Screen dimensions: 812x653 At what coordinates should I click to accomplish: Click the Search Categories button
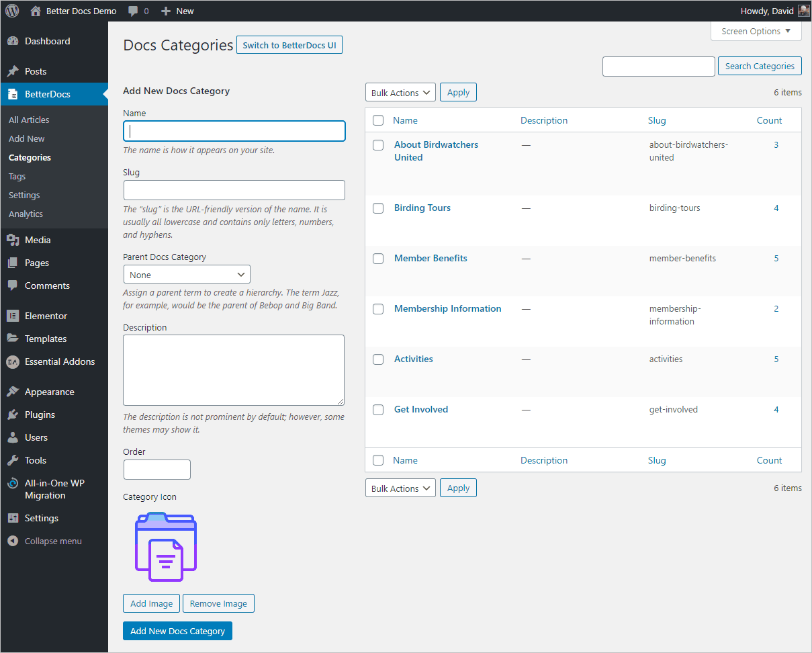pyautogui.click(x=760, y=66)
